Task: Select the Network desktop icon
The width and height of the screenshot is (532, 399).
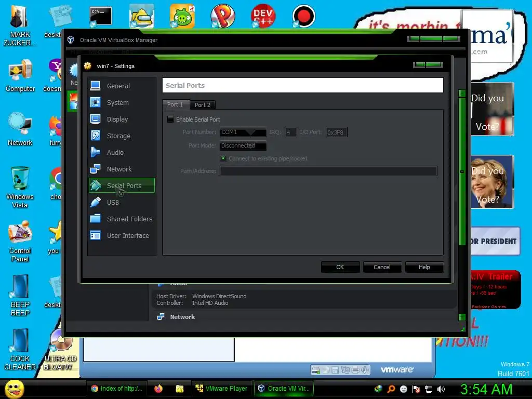Action: [x=20, y=129]
